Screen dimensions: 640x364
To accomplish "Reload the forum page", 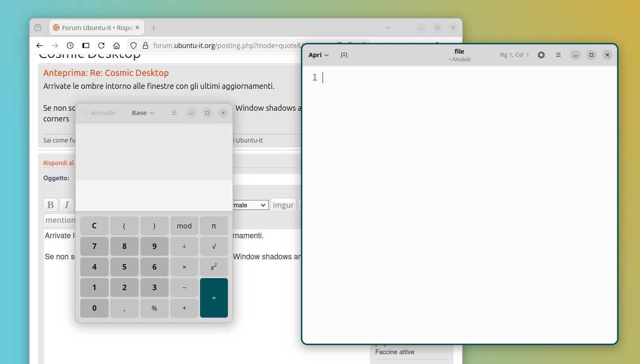I will click(101, 45).
